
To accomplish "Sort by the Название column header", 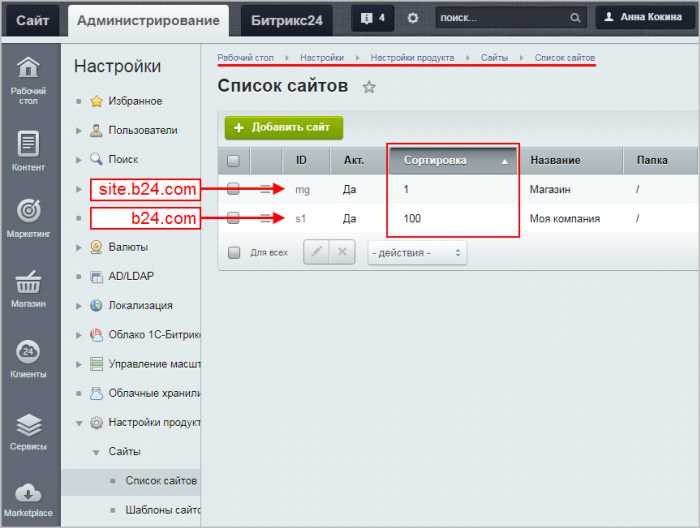I will (571, 160).
